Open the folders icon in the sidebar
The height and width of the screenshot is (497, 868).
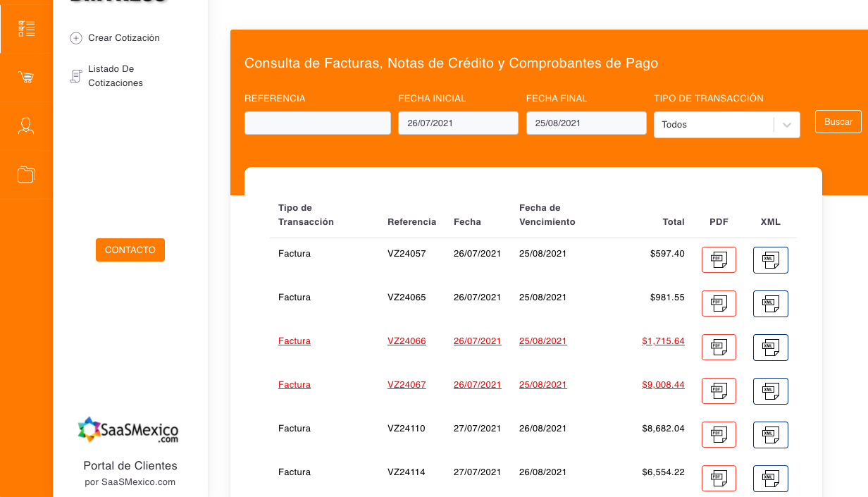pos(26,174)
